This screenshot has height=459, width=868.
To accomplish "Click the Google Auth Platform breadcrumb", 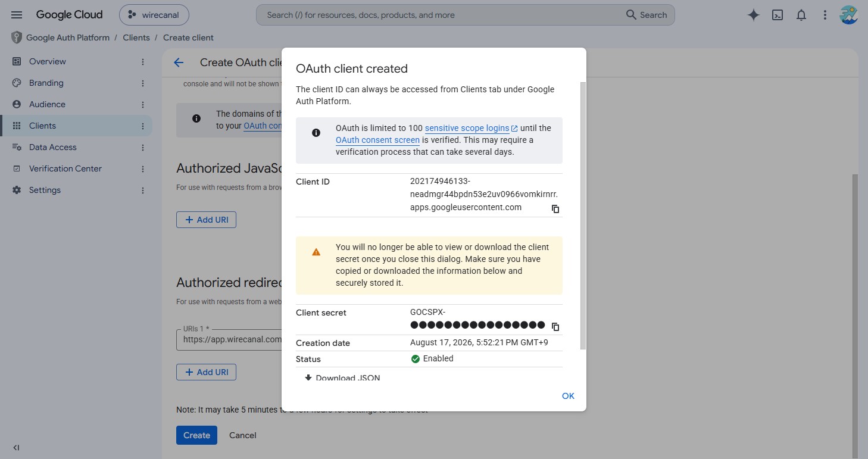I will [x=68, y=38].
